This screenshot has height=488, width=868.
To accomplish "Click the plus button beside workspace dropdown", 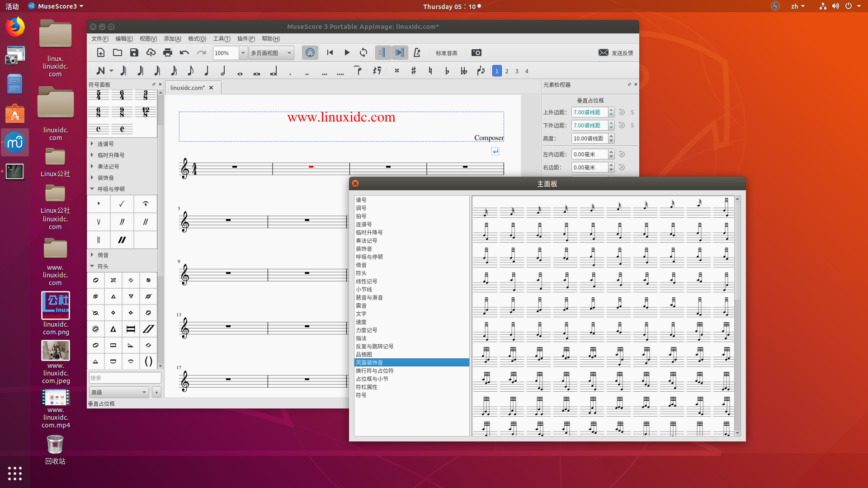I will pos(156,392).
